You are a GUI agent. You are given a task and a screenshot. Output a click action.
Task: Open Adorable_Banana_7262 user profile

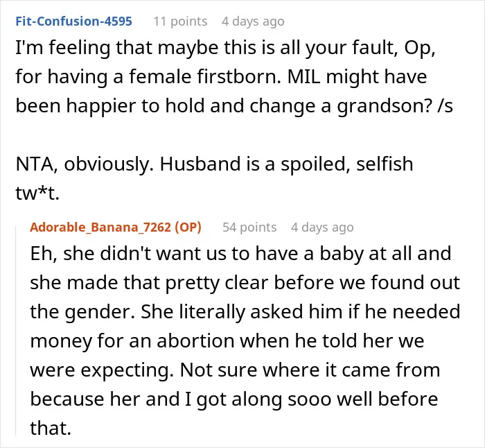coord(102,227)
